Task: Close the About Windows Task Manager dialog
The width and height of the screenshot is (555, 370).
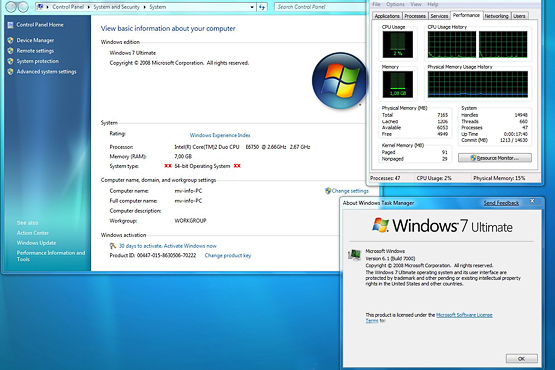Action: click(532, 201)
